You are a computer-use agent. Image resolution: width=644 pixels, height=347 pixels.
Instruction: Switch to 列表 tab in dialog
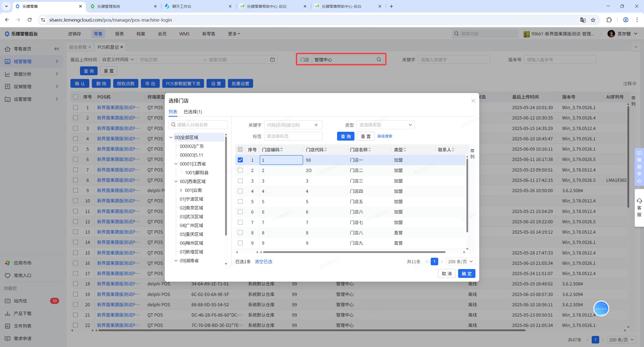173,112
